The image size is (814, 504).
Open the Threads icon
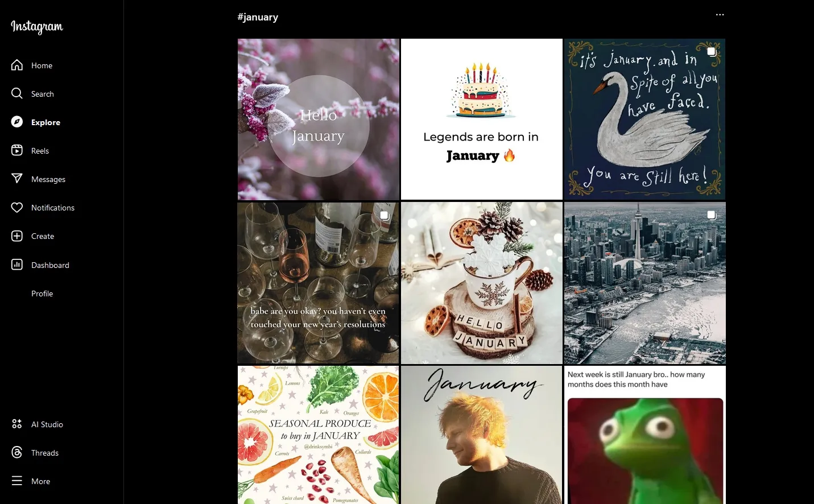point(17,452)
